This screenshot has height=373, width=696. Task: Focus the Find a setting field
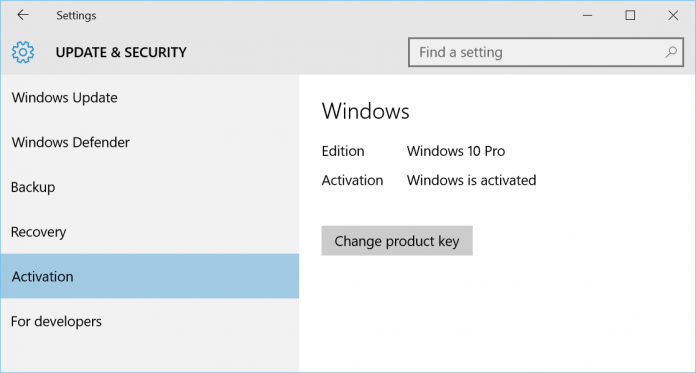pos(546,52)
